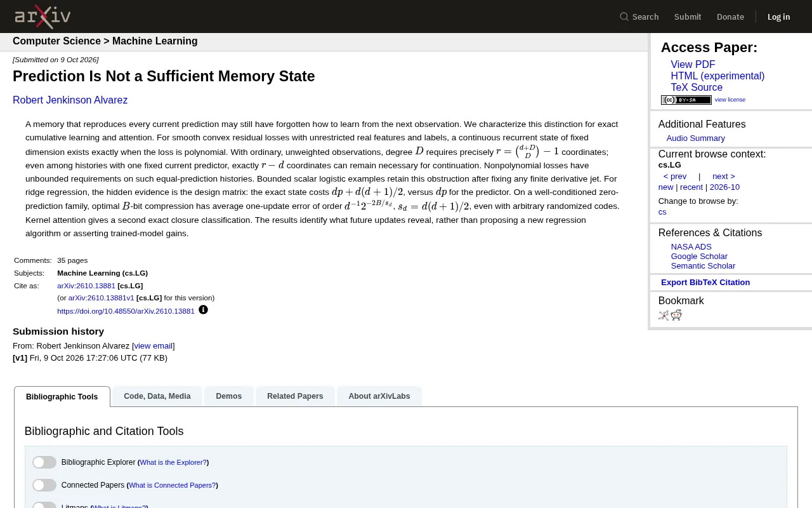Click Donate in the header
This screenshot has width=812, height=508.
click(730, 17)
